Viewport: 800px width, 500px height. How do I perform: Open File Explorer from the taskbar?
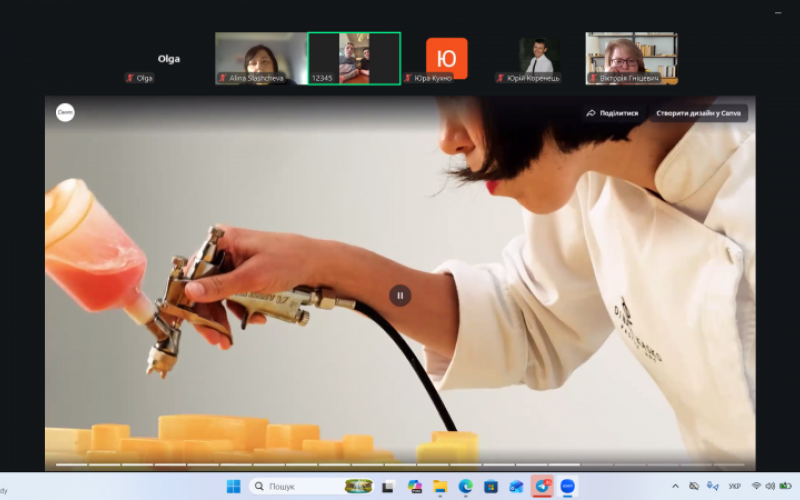click(x=440, y=486)
